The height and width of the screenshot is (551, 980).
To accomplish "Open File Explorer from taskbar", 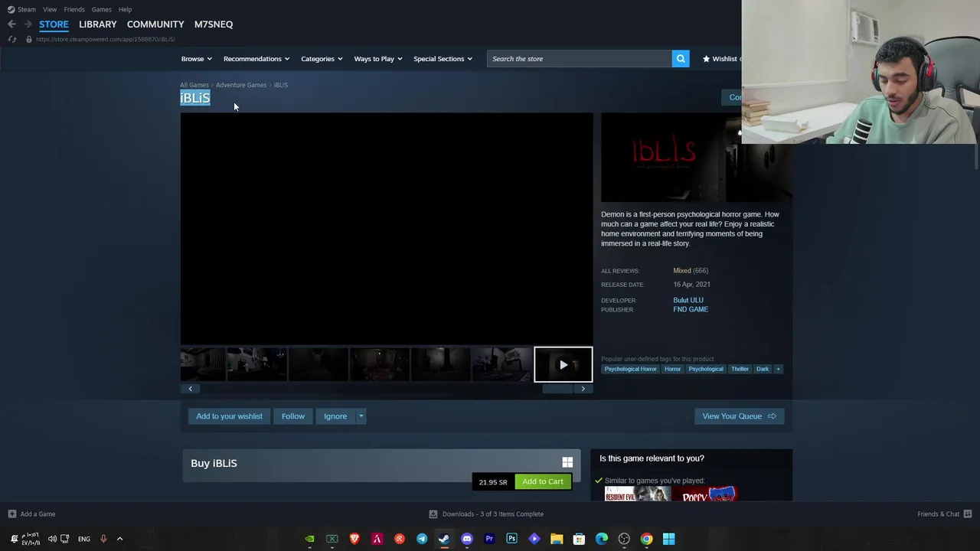I will pyautogui.click(x=557, y=539).
